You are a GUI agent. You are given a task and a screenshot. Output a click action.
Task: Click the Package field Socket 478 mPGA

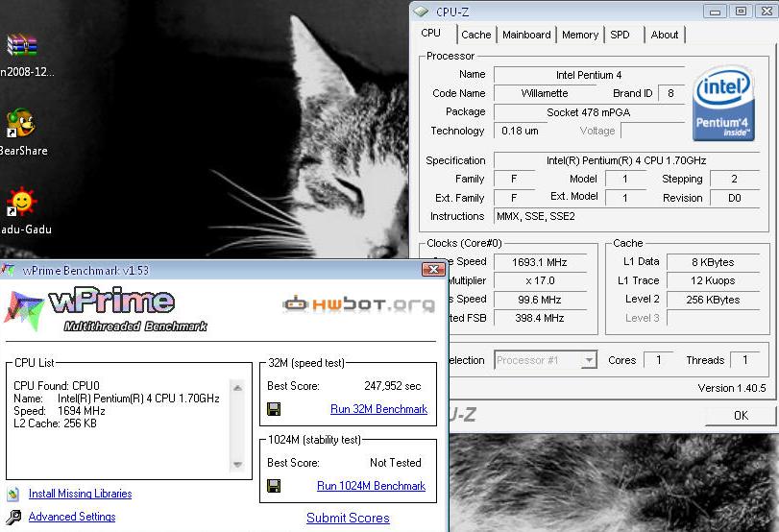tap(589, 112)
